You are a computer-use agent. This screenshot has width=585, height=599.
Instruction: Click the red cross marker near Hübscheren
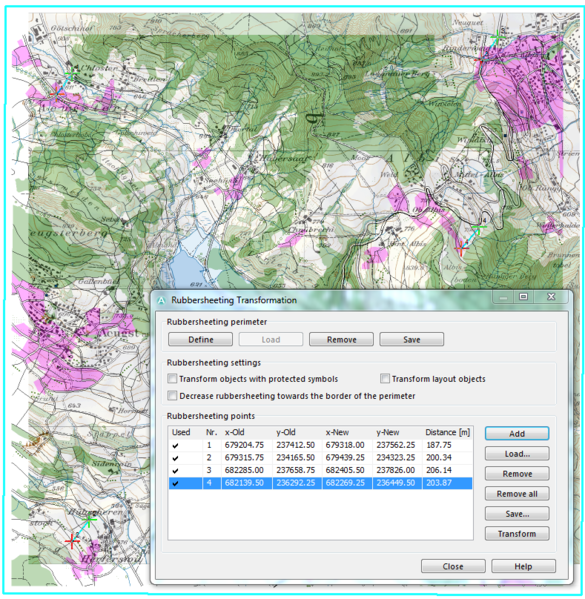tap(72, 541)
